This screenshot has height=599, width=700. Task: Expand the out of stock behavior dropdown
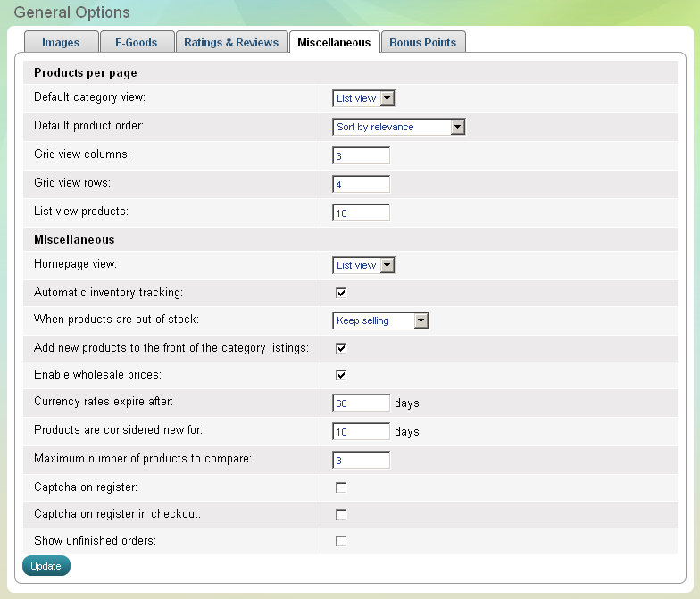coord(381,320)
